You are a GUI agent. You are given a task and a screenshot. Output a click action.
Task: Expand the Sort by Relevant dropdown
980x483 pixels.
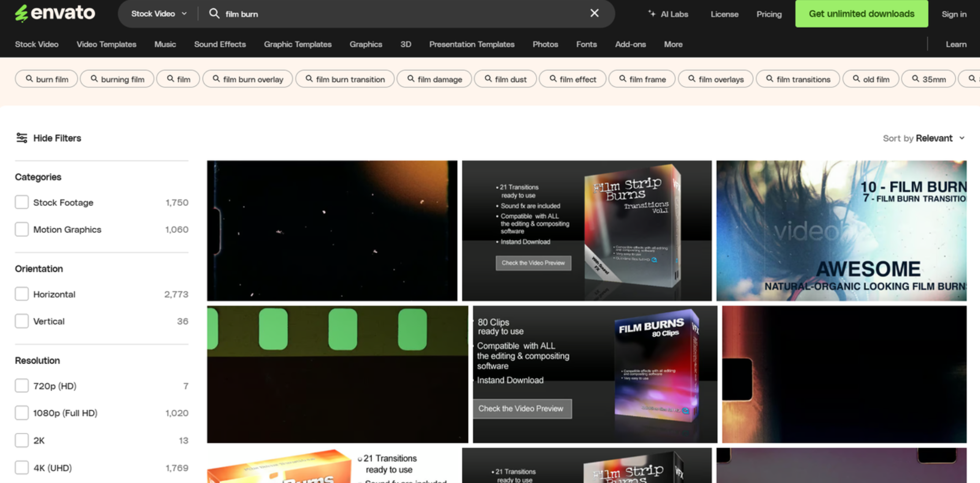[924, 138]
